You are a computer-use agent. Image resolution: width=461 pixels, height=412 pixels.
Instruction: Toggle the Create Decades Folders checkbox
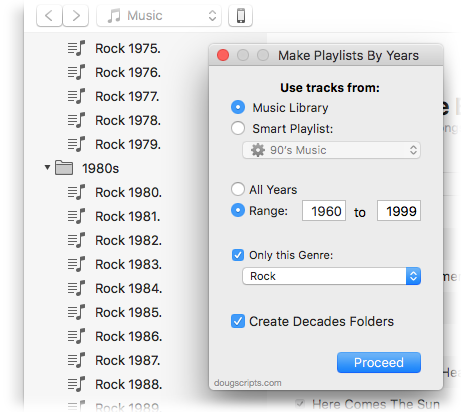[238, 321]
